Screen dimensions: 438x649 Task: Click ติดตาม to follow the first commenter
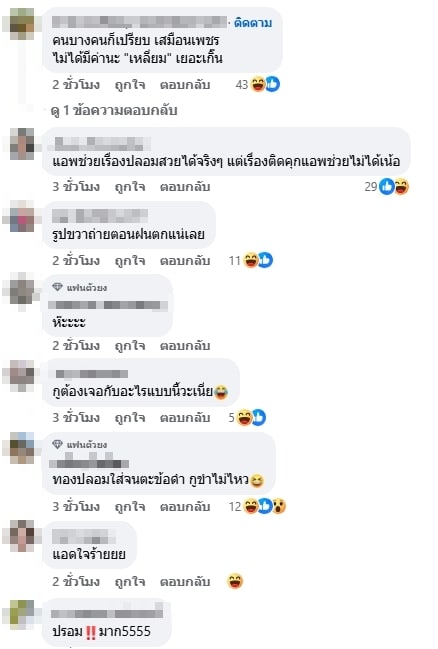pyautogui.click(x=253, y=23)
